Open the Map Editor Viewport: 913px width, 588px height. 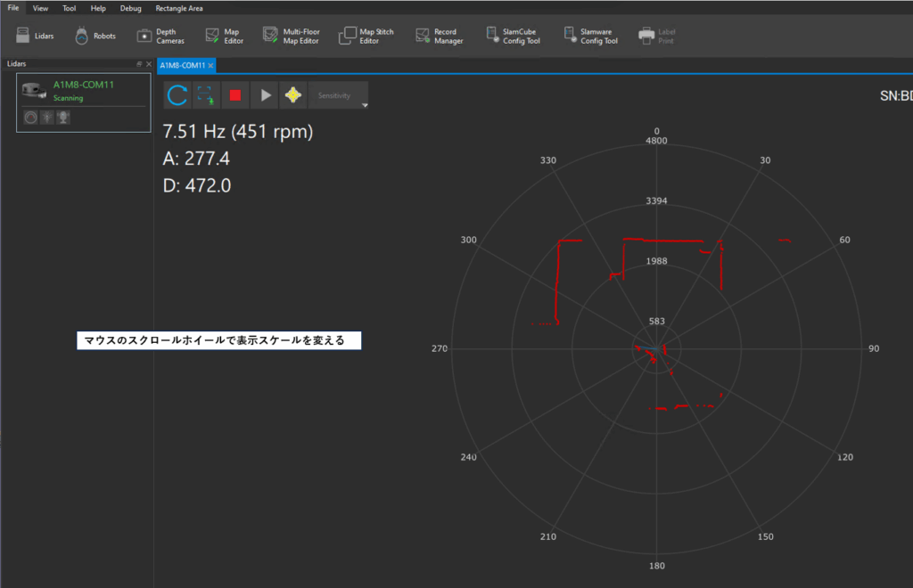224,36
